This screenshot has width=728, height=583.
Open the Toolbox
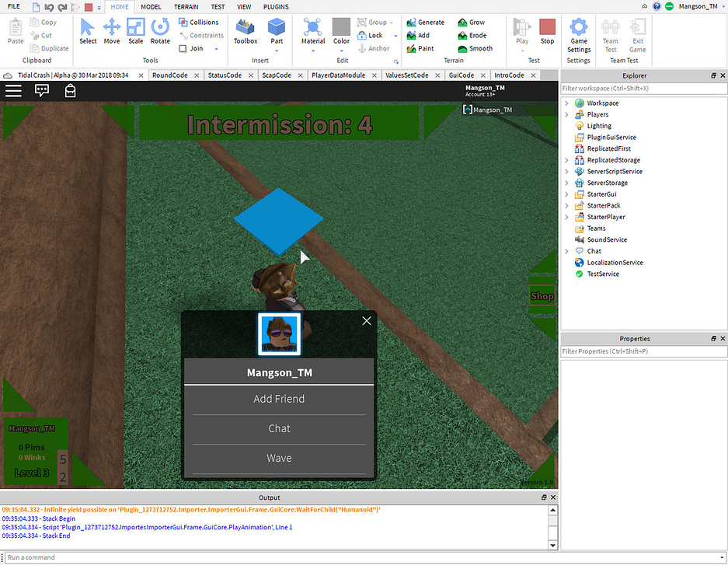click(246, 31)
